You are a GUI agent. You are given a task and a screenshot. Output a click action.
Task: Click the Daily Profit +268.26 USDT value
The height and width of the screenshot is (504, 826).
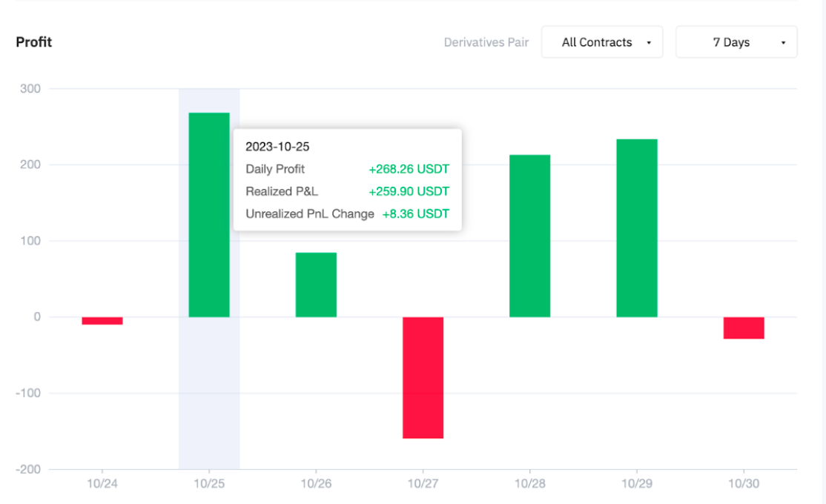coord(409,169)
